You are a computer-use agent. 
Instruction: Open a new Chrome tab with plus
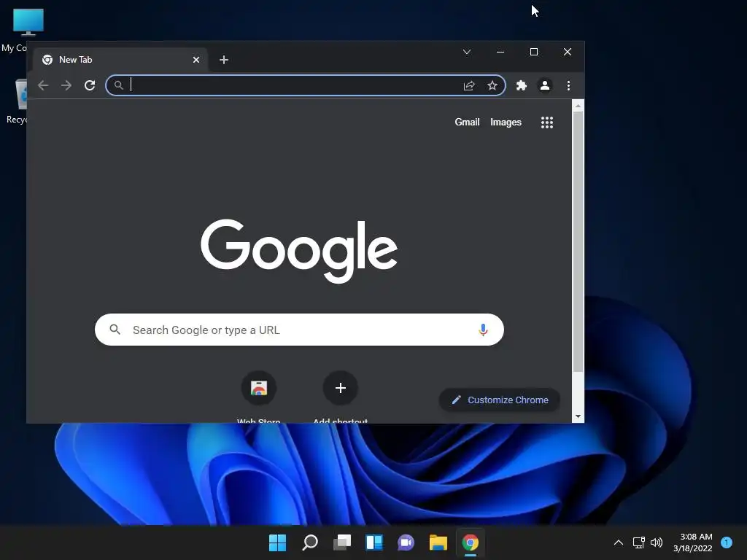(223, 60)
